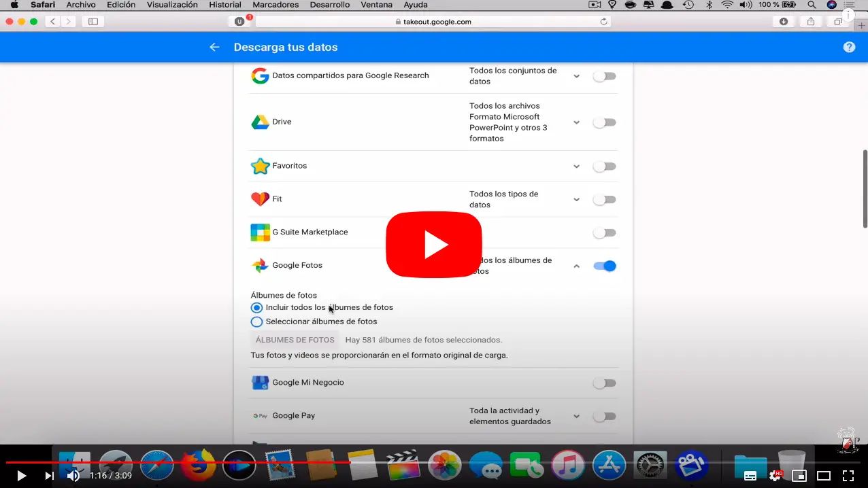The image size is (868, 488).
Task: Open a new Safari tab with plus
Action: [x=862, y=25]
